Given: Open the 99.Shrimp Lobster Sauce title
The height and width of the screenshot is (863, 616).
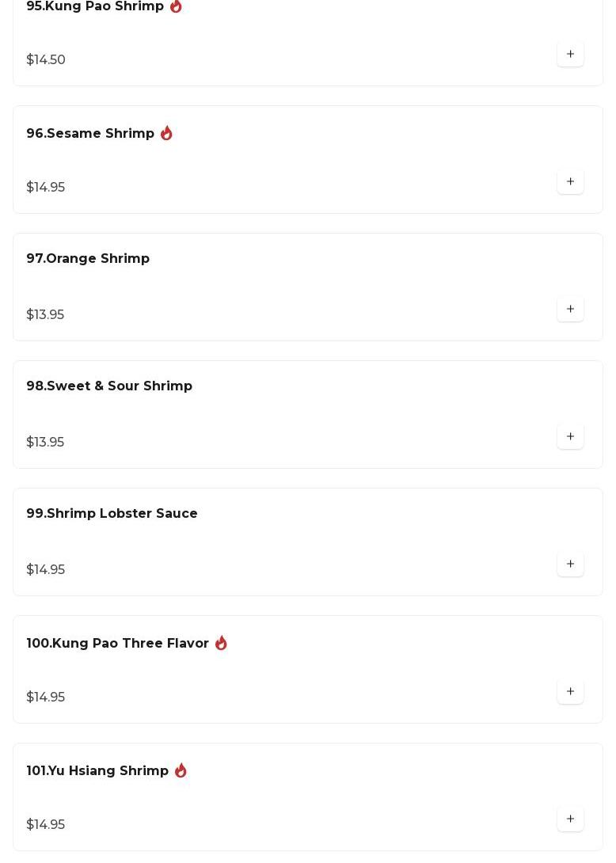Looking at the screenshot, I should (x=112, y=514).
